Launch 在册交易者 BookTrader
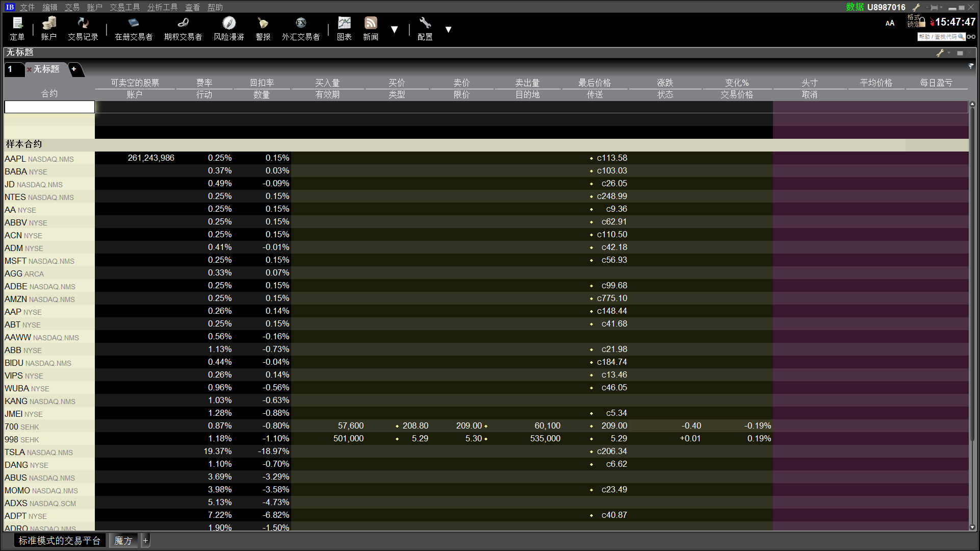This screenshot has width=980, height=551. coord(134,29)
